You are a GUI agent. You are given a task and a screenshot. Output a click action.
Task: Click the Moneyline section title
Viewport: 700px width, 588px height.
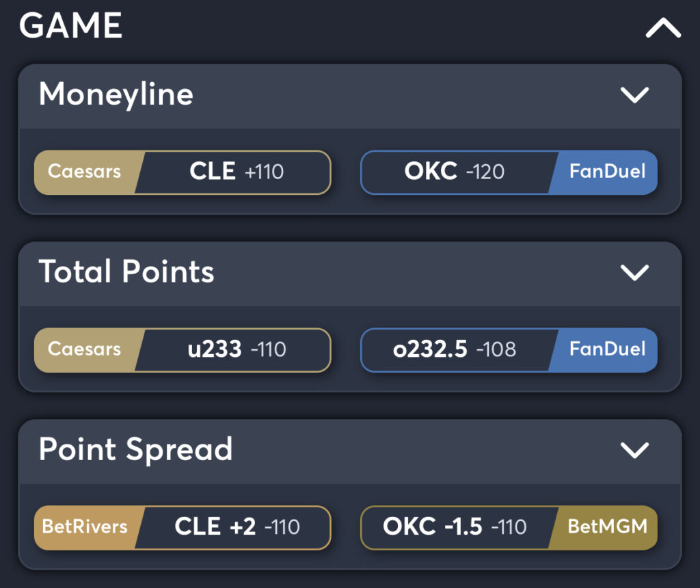pyautogui.click(x=116, y=95)
